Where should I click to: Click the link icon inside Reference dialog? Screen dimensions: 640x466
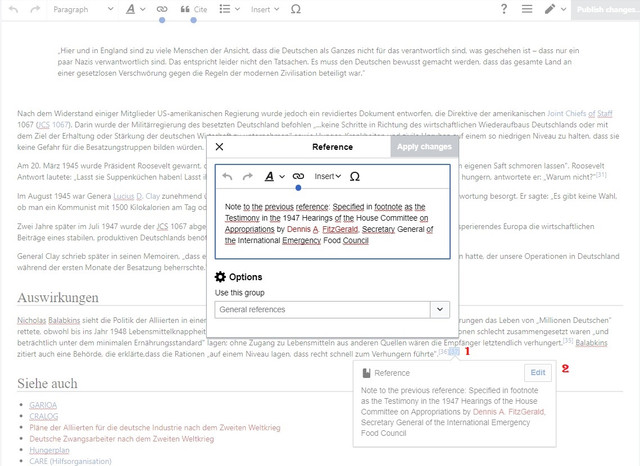point(298,176)
